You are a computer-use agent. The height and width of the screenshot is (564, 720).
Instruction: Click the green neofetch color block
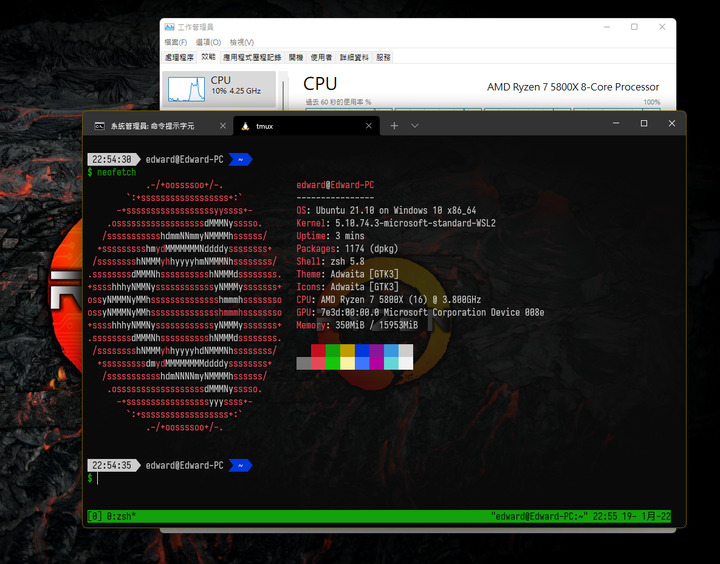[333, 350]
